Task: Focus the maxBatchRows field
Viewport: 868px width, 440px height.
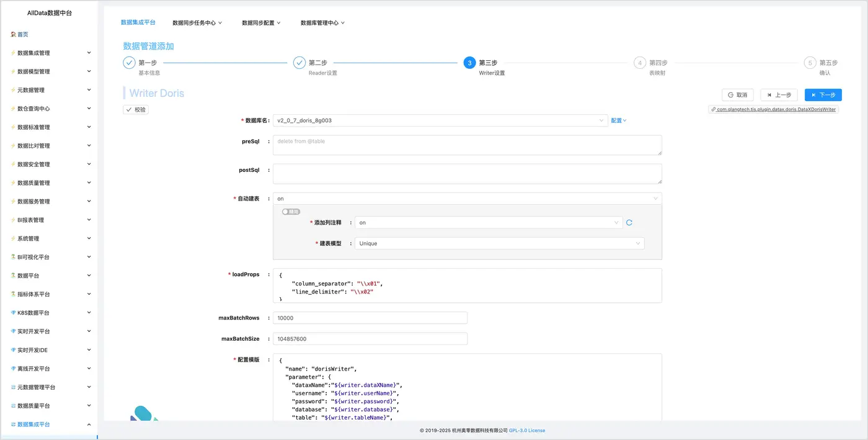Action: [x=370, y=318]
